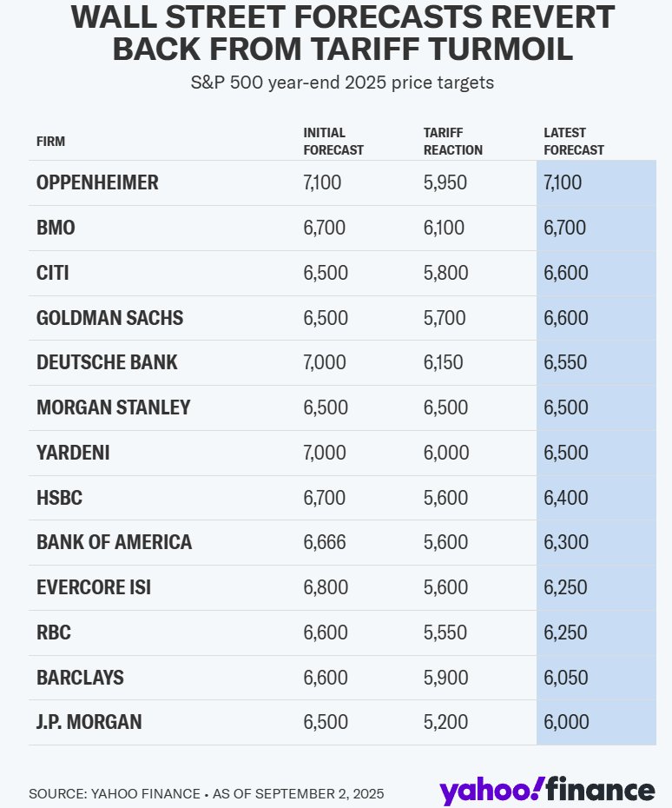The image size is (672, 808).
Task: Select Citi's tariff reaction value 5,800
Action: point(445,273)
